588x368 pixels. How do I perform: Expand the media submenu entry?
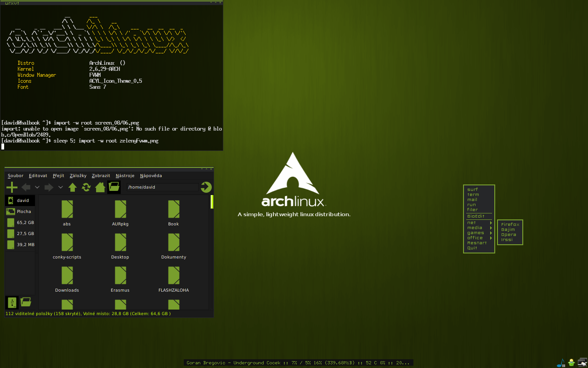(x=479, y=228)
